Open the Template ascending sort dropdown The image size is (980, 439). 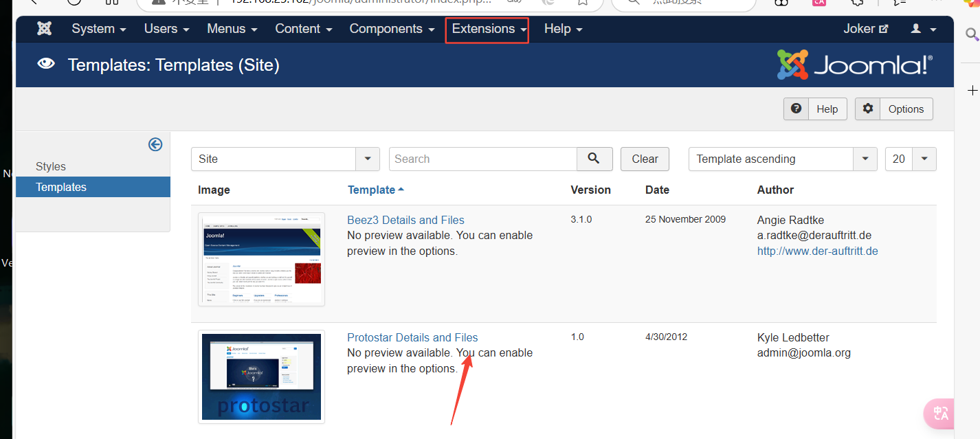pyautogui.click(x=783, y=159)
